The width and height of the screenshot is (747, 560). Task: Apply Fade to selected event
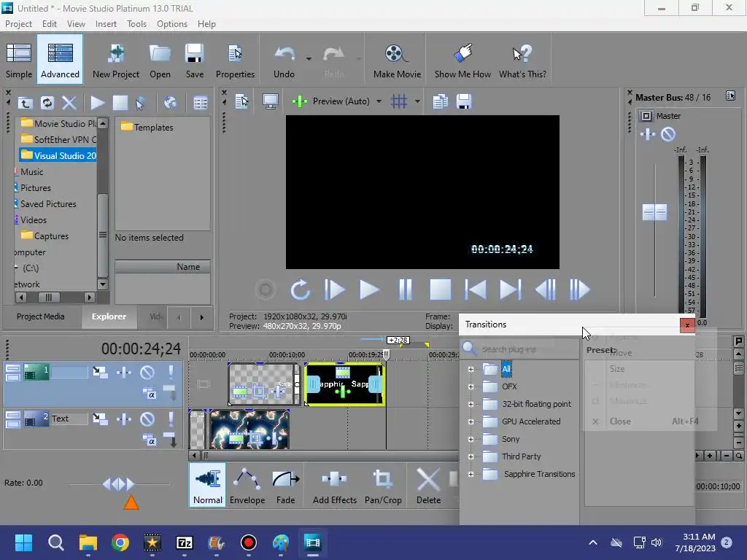tap(285, 485)
